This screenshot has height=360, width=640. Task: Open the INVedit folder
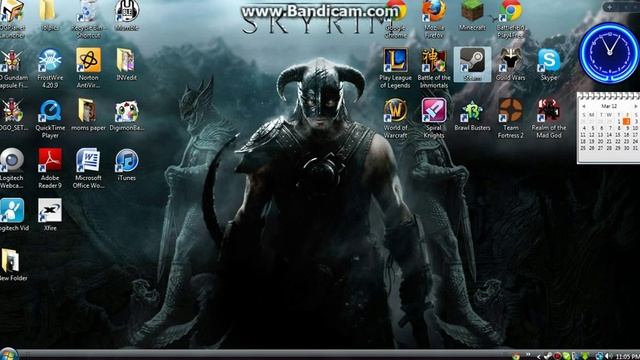126,64
